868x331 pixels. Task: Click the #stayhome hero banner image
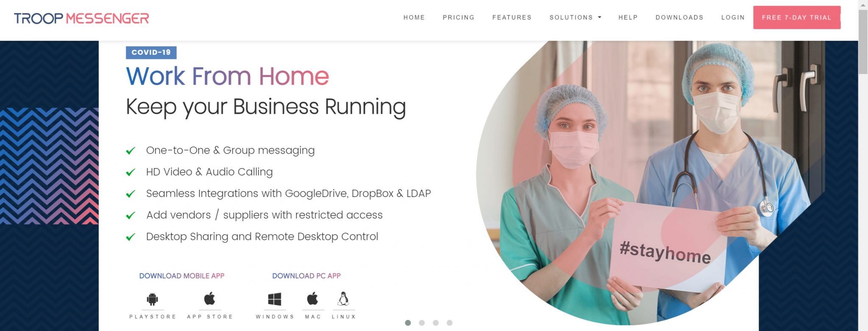(651, 182)
